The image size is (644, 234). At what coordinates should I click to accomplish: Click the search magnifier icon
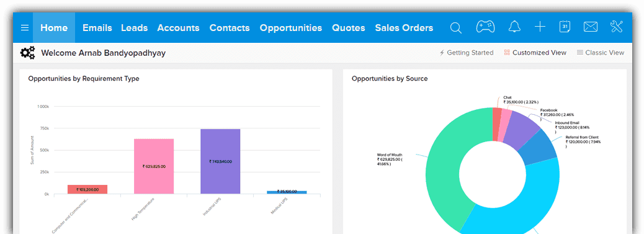tap(455, 27)
